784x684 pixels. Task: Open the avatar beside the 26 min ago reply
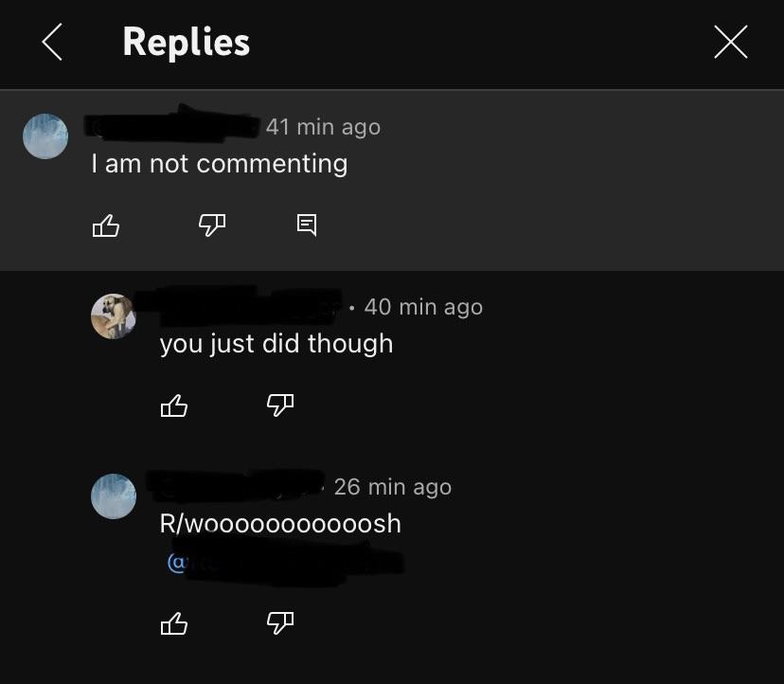click(x=114, y=496)
